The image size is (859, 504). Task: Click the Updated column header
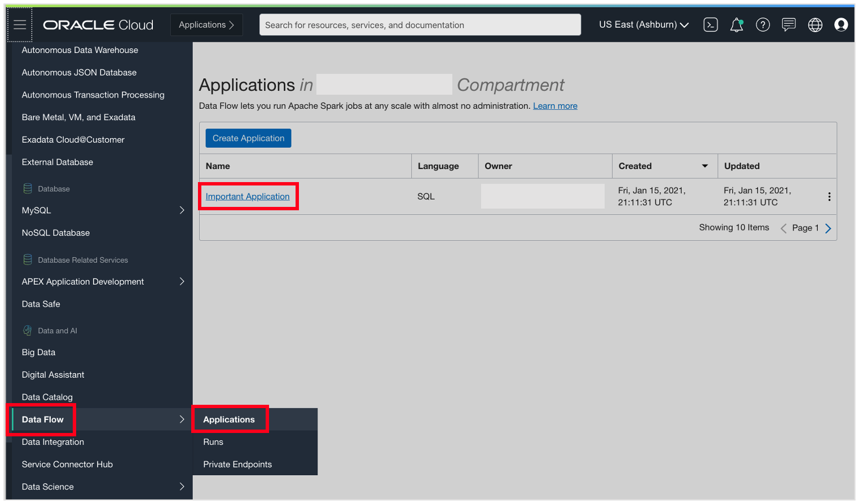pos(742,166)
